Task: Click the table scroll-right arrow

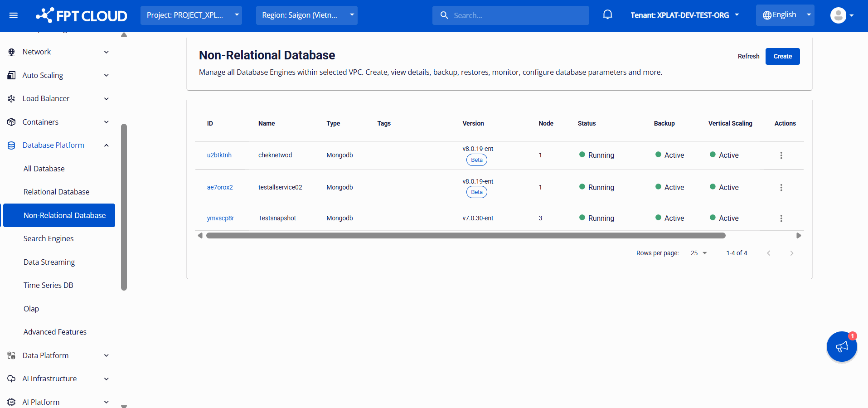Action: click(x=799, y=236)
